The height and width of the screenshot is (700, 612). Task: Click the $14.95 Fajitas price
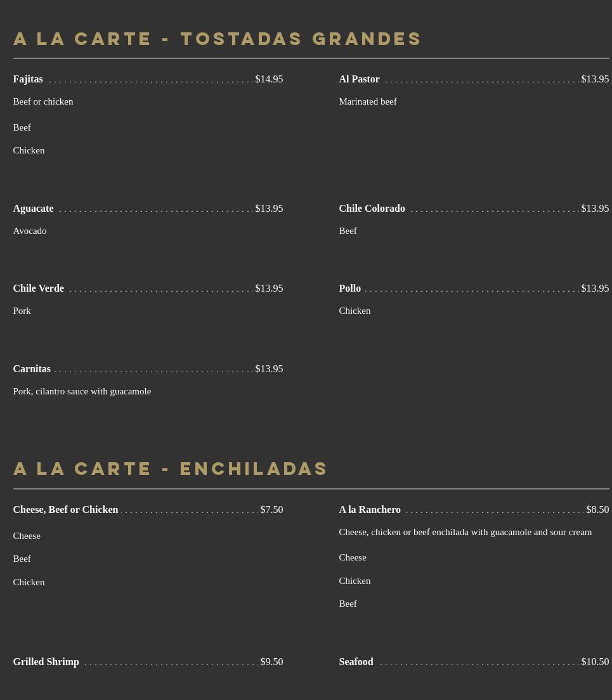click(x=269, y=79)
